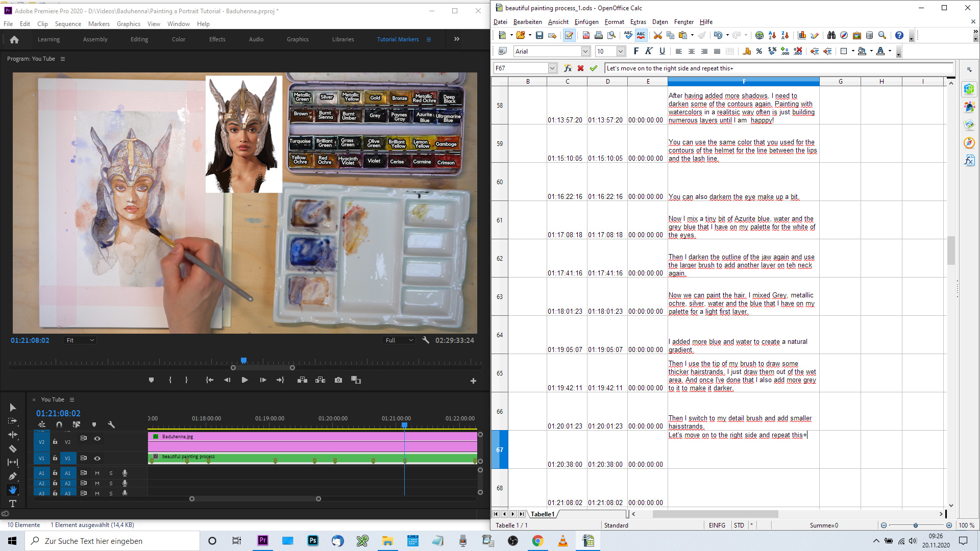Toggle V2 track output eye
Screen dimensions: 980x551
coord(97,438)
